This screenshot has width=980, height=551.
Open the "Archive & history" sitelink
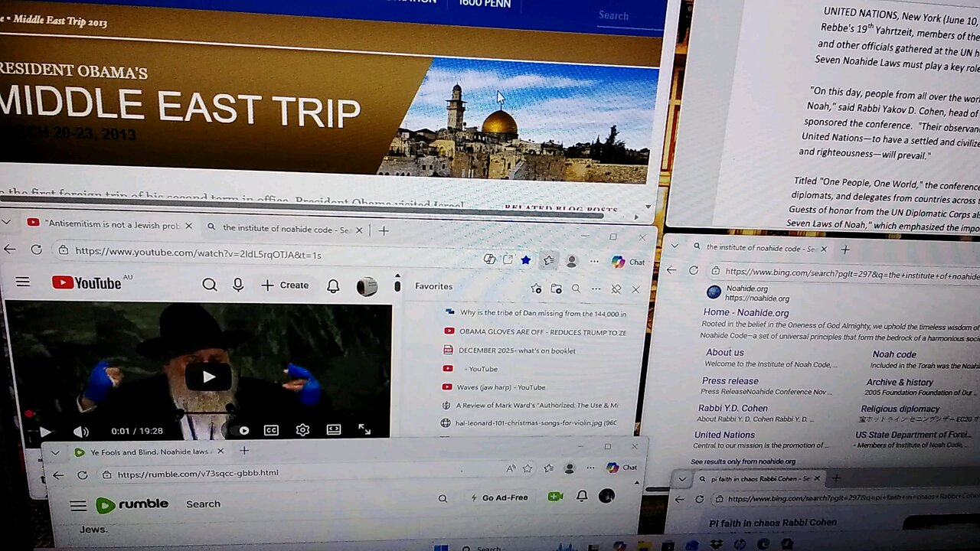(x=900, y=383)
